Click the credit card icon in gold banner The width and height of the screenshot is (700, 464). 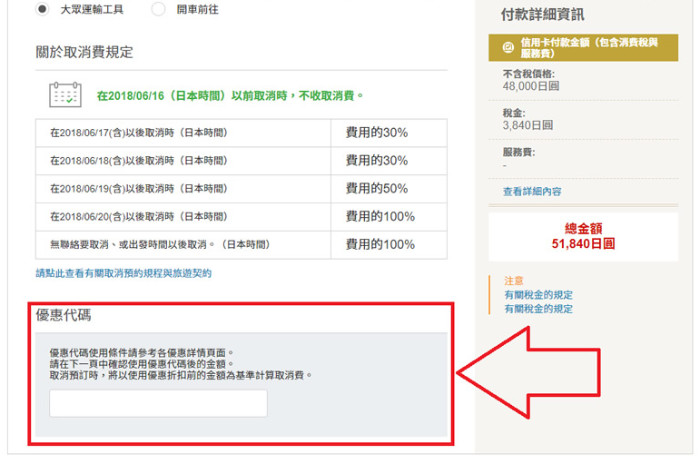tap(508, 47)
